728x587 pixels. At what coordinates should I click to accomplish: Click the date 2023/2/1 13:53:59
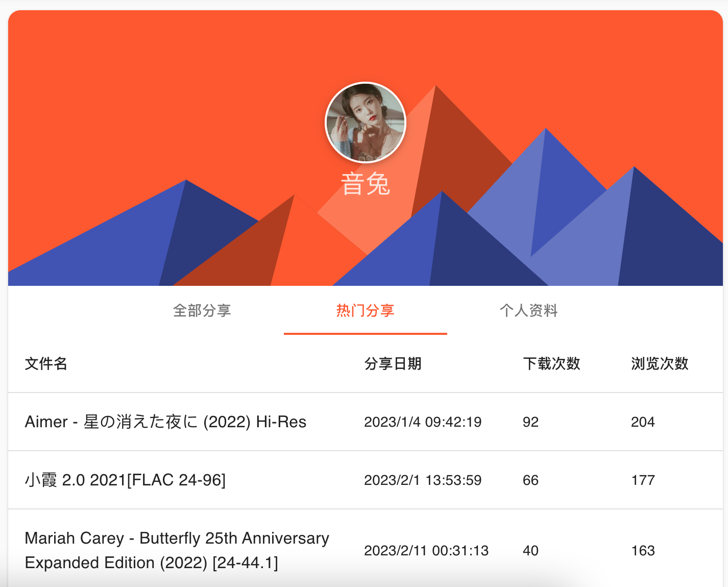(x=423, y=480)
